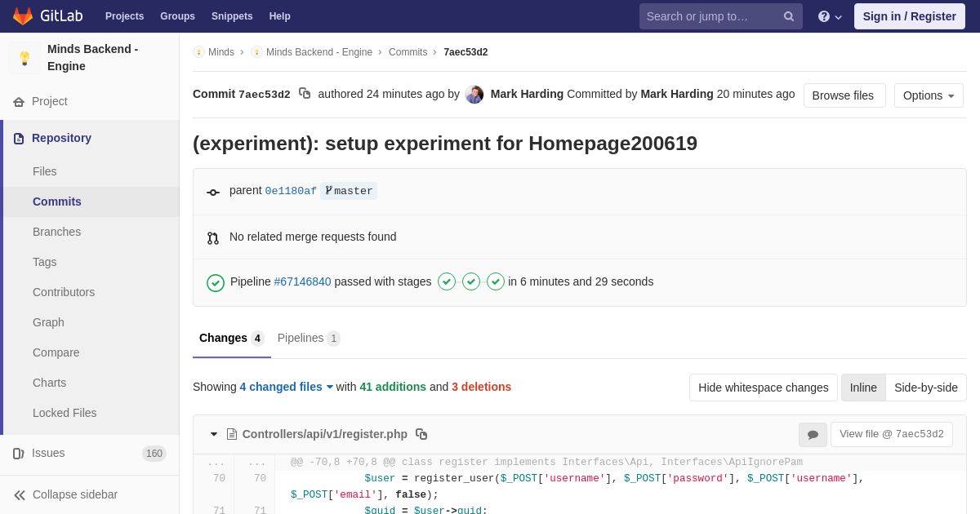Image resolution: width=980 pixels, height=514 pixels.
Task: Click Browse files button
Action: click(x=844, y=95)
